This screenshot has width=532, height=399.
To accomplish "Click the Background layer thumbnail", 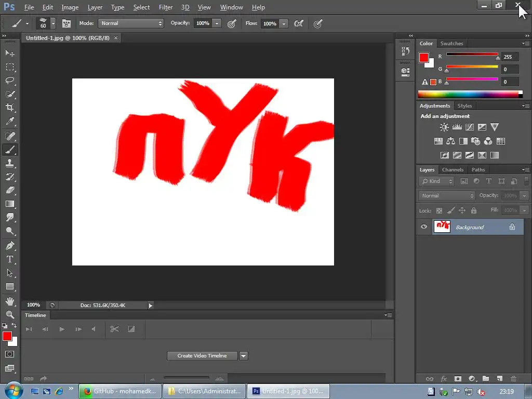I will [442, 227].
